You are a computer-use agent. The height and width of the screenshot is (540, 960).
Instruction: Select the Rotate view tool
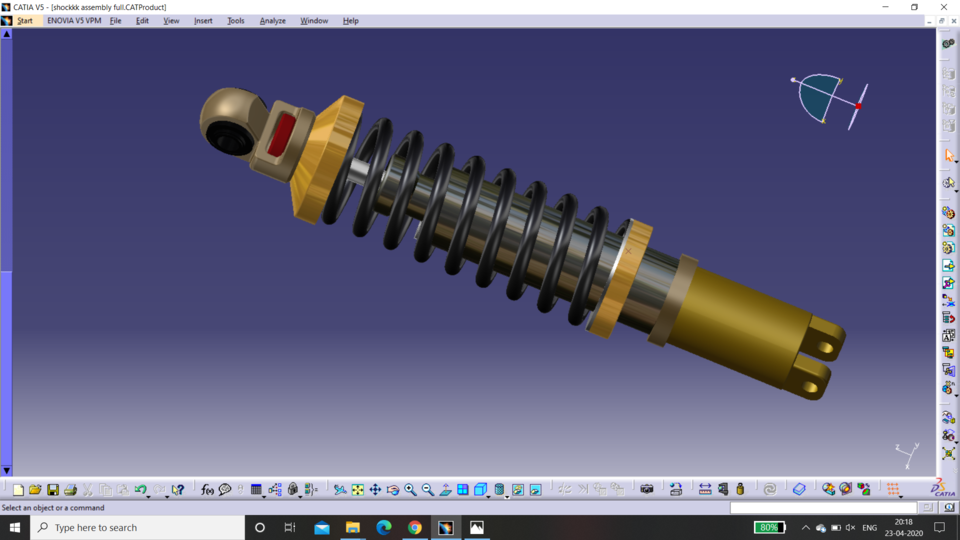pos(392,489)
